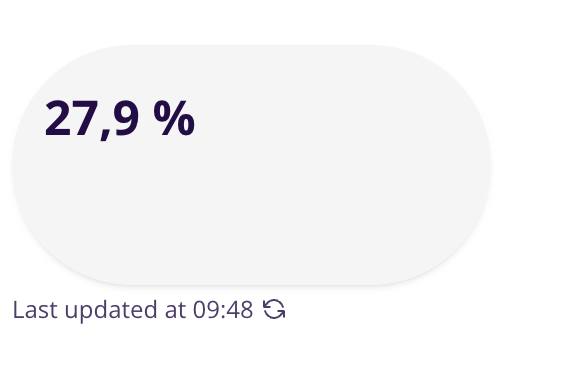Click the digit 7 in 27,9 %
The image size is (566, 376).
(x=86, y=118)
